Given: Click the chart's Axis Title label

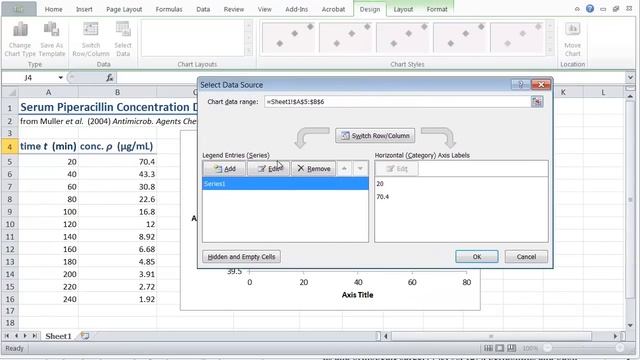Looking at the screenshot, I should [358, 295].
